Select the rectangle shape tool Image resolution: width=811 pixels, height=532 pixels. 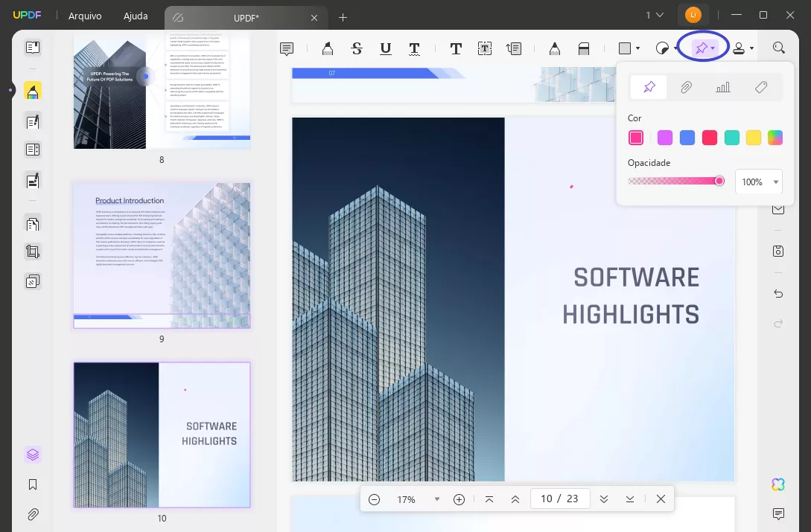coord(625,48)
